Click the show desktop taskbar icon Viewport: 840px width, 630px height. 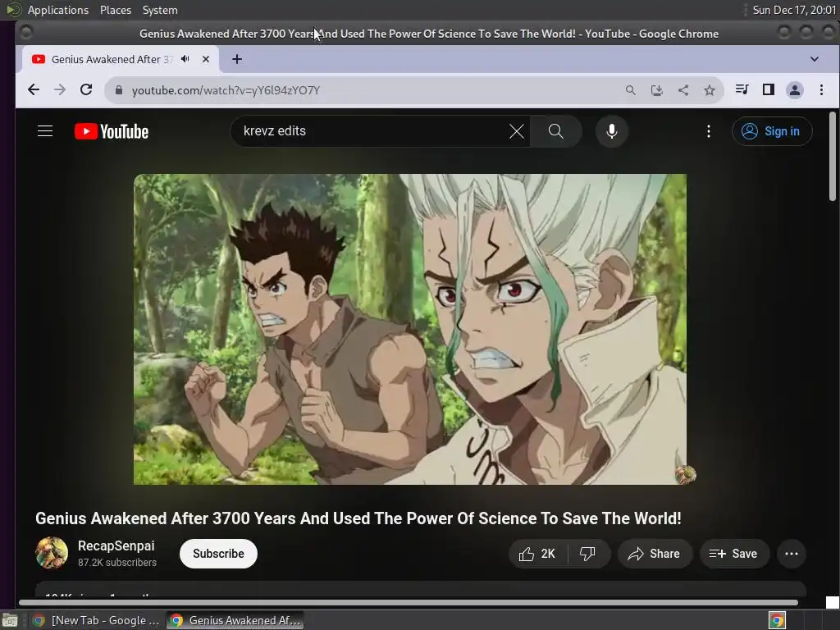(x=10, y=621)
